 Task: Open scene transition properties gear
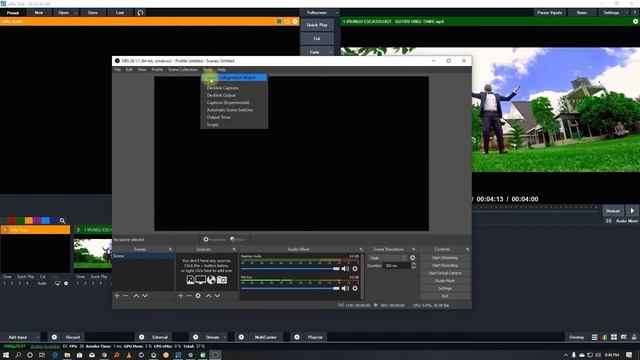pyautogui.click(x=413, y=258)
